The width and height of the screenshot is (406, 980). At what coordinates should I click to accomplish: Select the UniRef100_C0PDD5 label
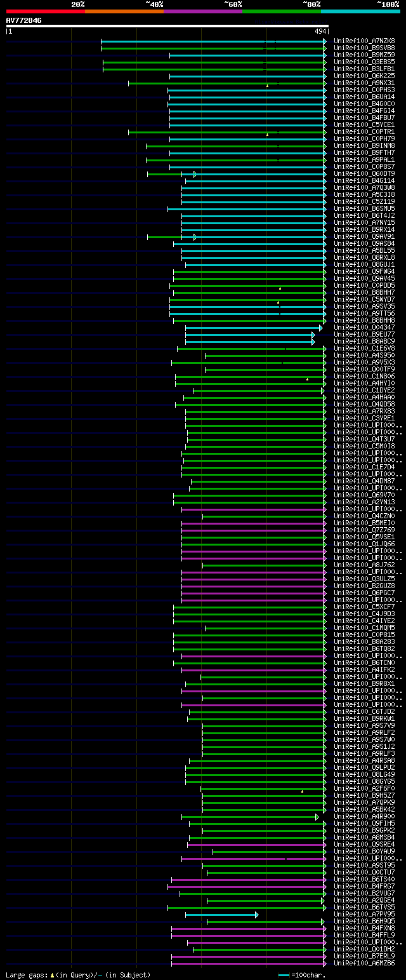click(365, 285)
